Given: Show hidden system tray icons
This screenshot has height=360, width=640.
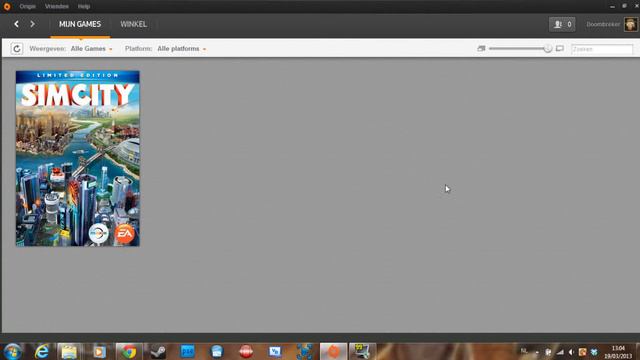Looking at the screenshot, I should pos(537,352).
